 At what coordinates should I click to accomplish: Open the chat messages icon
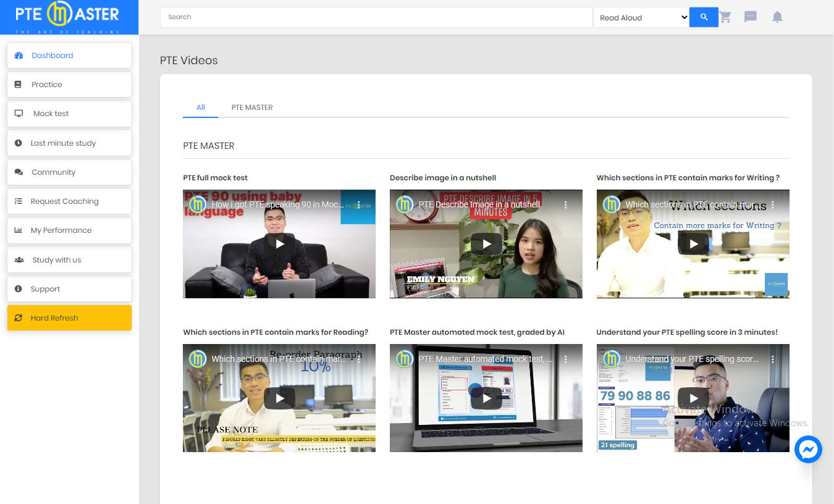click(x=751, y=17)
